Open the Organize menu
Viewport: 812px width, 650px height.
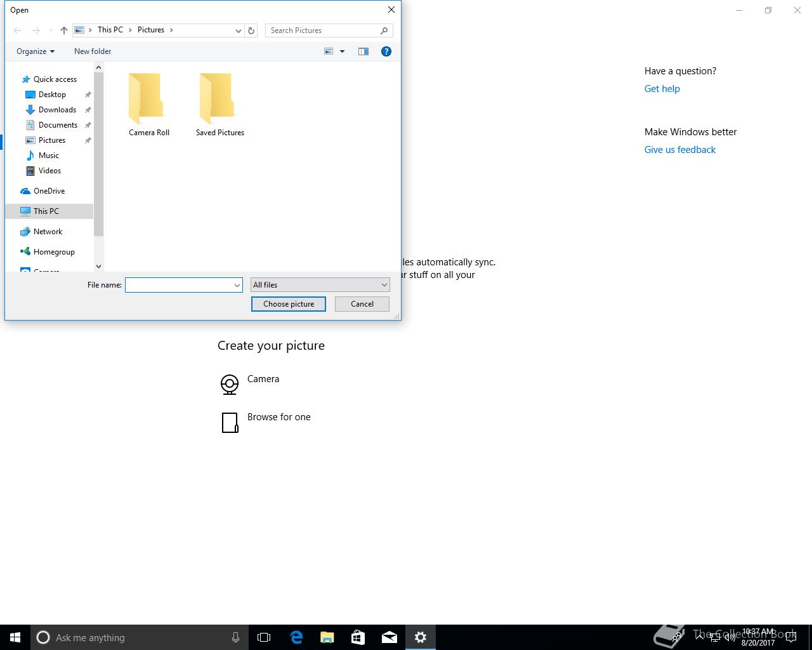point(36,51)
